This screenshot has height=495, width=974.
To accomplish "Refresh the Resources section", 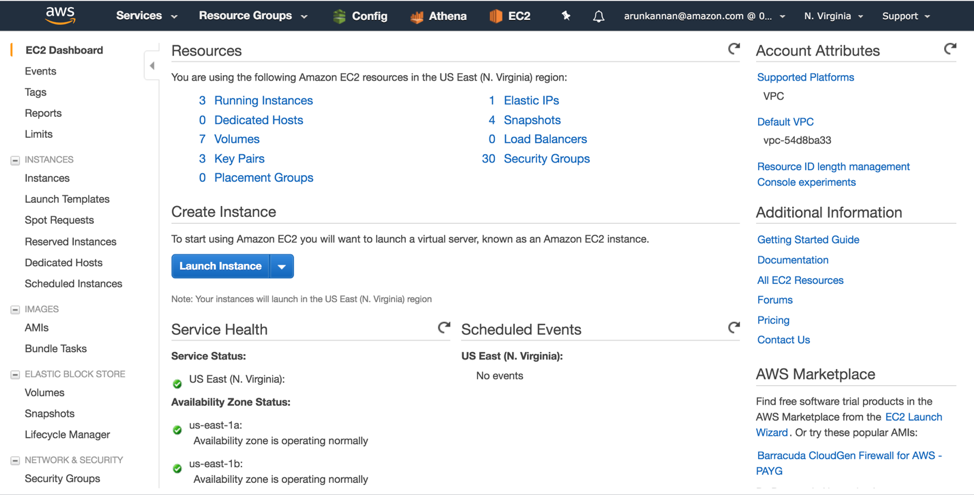I will pos(734,48).
